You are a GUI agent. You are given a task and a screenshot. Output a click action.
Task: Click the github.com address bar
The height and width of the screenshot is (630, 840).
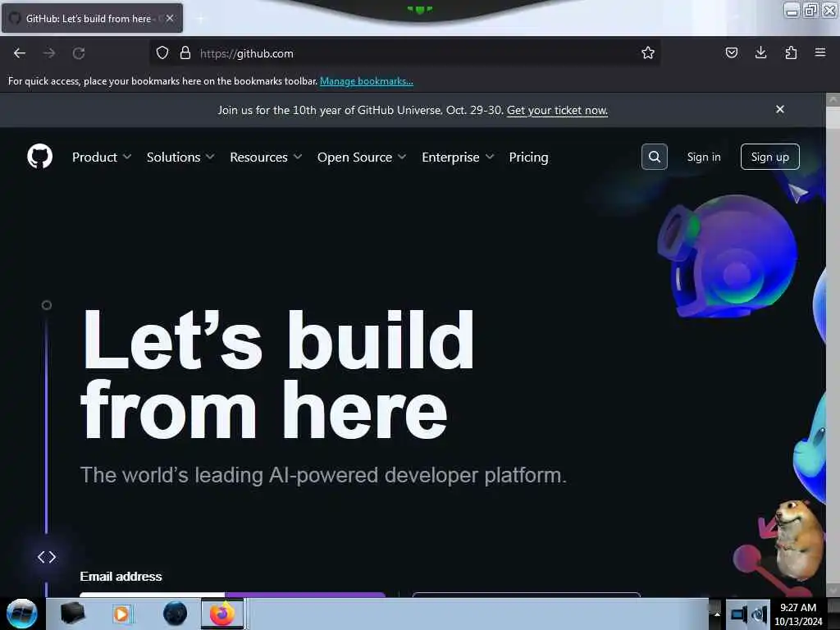404,53
